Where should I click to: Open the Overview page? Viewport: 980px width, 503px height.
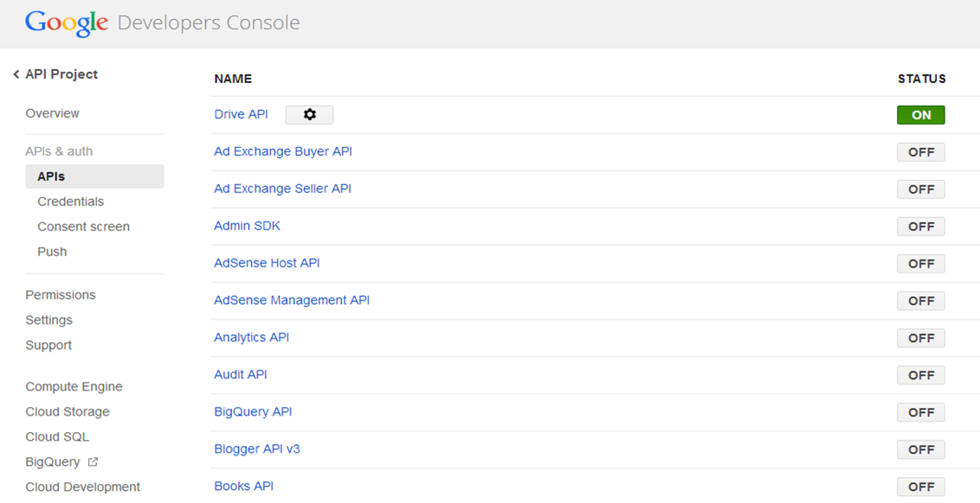click(x=53, y=113)
